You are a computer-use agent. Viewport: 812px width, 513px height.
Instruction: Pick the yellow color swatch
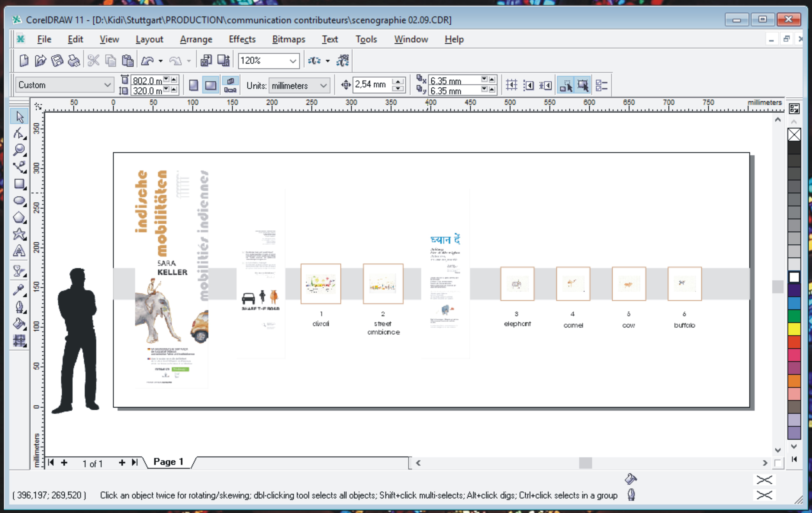[794, 329]
